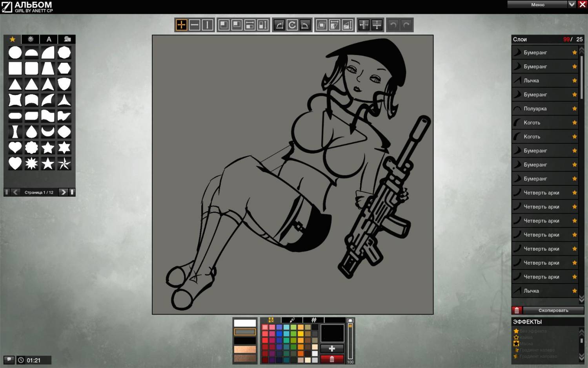The width and height of the screenshot is (588, 368).
Task: Open the hex color '#' tab
Action: tap(314, 320)
